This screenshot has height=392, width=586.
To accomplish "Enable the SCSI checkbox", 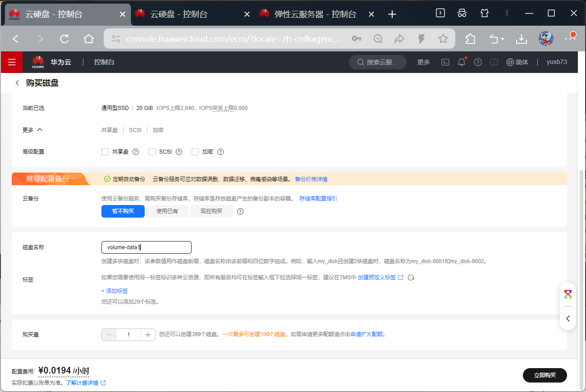I will pyautogui.click(x=152, y=152).
